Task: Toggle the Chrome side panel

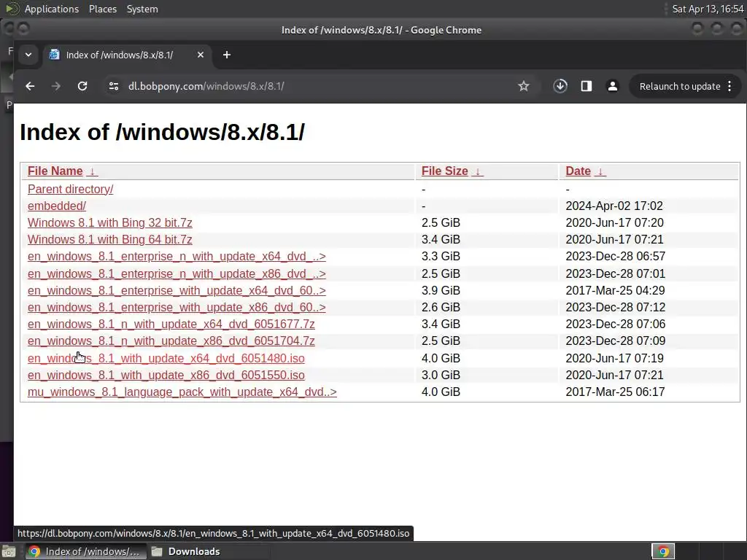Action: (x=587, y=86)
